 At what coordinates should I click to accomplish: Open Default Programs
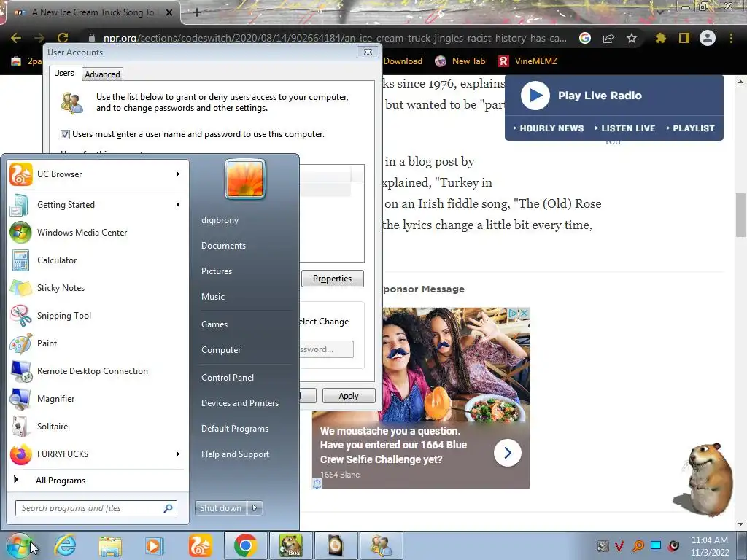(235, 429)
